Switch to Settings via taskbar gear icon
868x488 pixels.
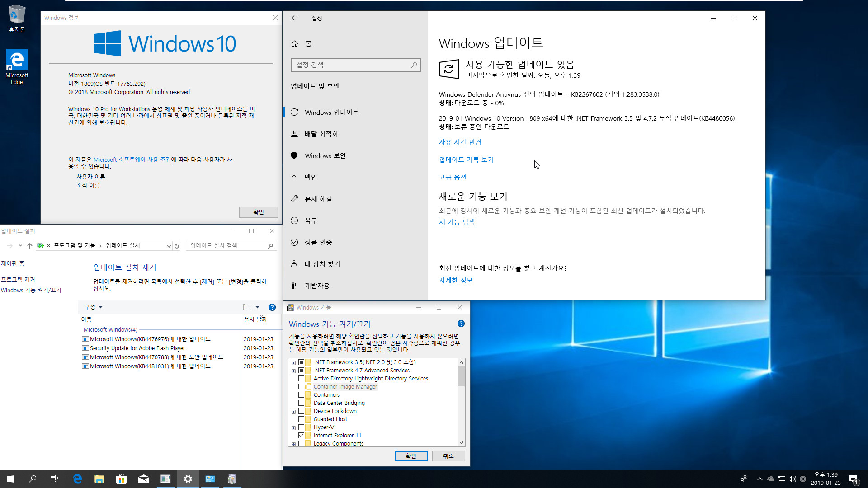click(x=188, y=479)
